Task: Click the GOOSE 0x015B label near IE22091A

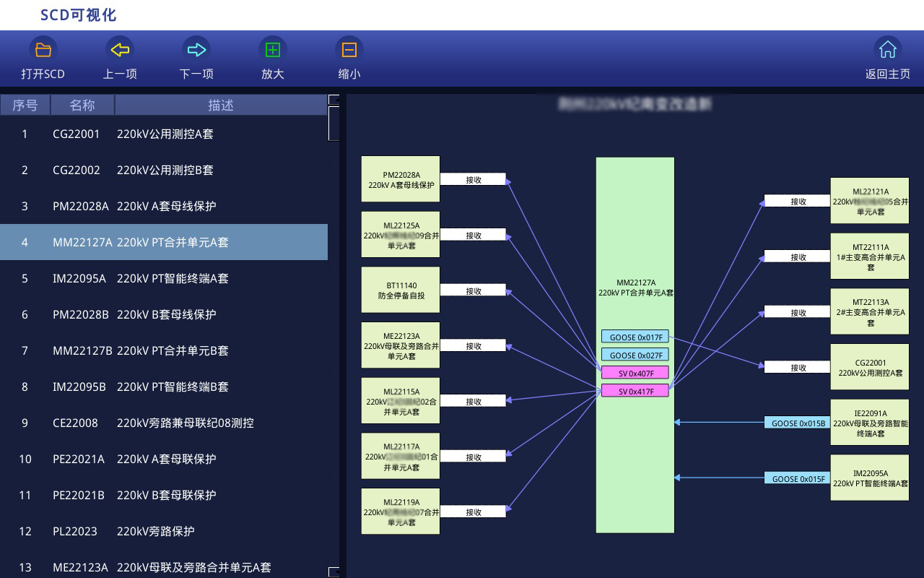Action: (798, 423)
